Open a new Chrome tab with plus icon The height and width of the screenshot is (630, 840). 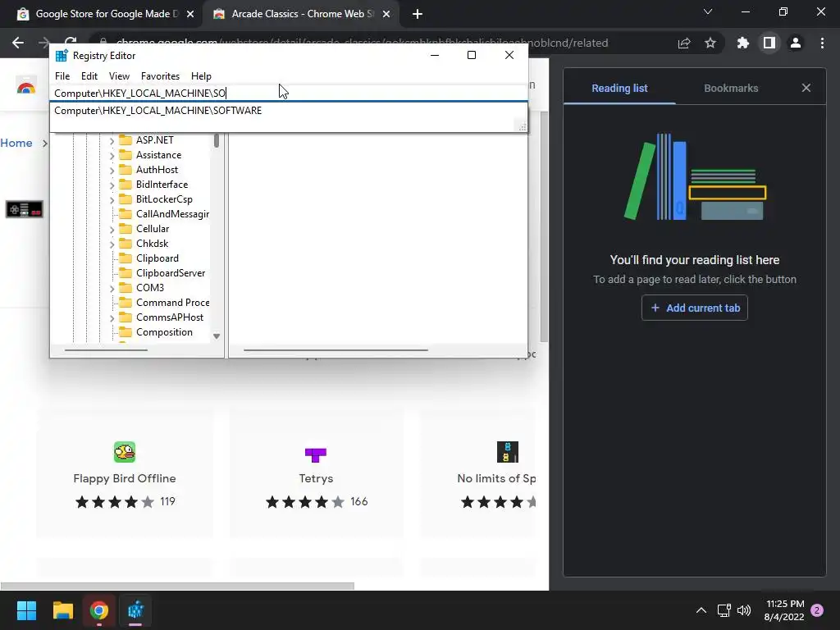(418, 14)
